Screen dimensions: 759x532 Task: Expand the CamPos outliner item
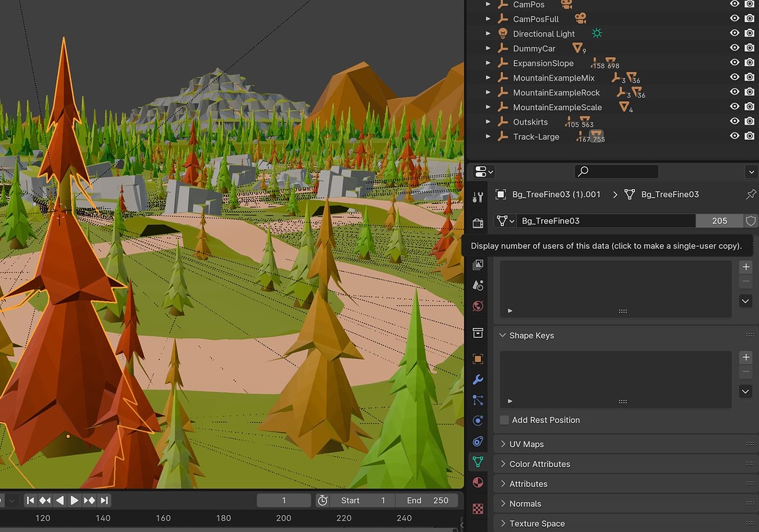pyautogui.click(x=488, y=4)
